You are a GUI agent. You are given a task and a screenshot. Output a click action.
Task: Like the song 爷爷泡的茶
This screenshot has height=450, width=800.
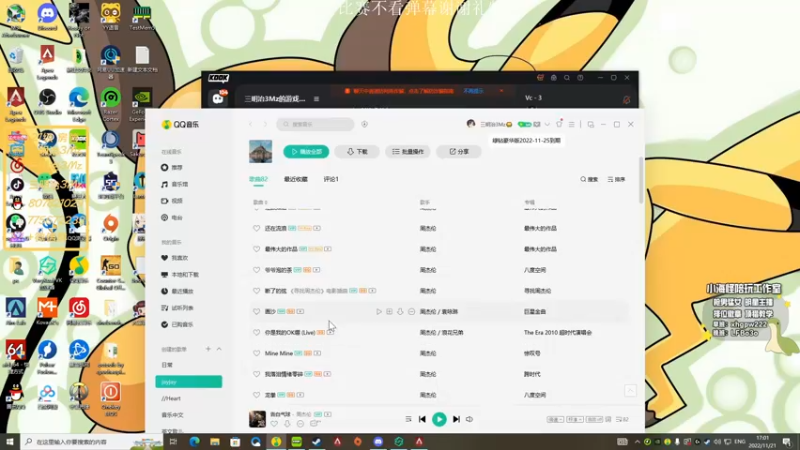(256, 270)
